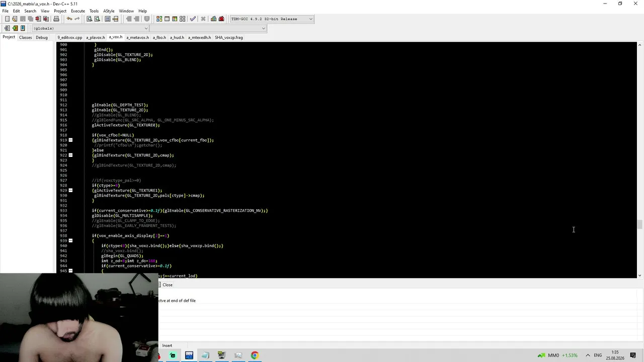The width and height of the screenshot is (644, 362).
Task: Collapse the code fold at line 922
Action: [x=70, y=155]
